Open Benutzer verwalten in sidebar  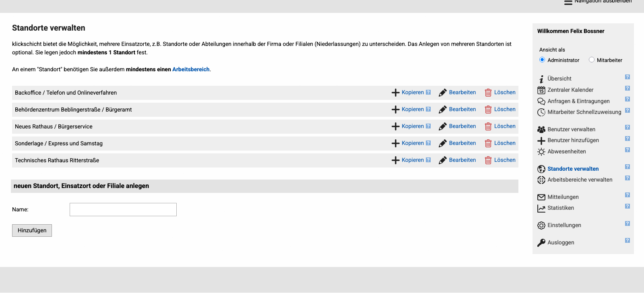[571, 129]
